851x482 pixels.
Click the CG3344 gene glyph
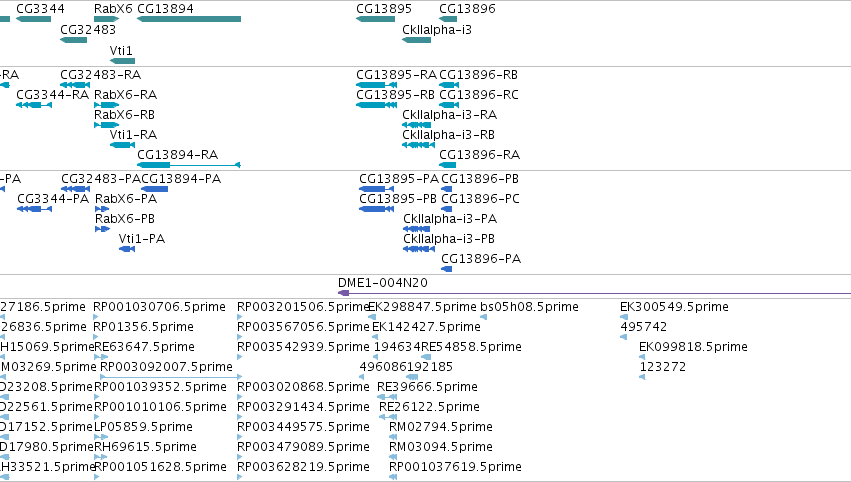(x=33, y=19)
